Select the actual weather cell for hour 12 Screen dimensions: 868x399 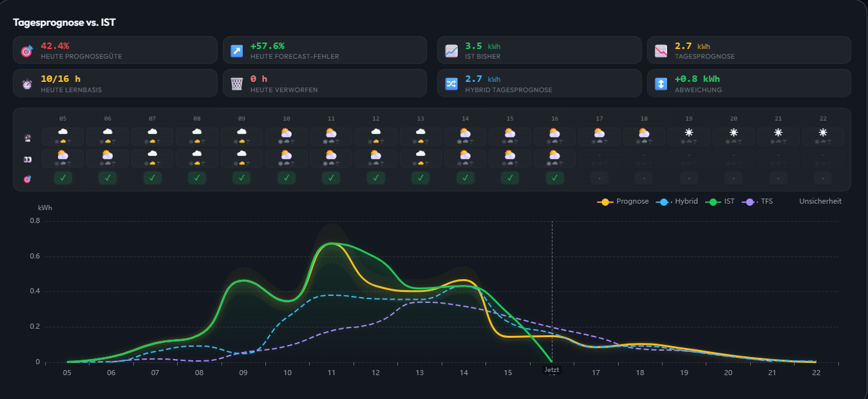click(x=376, y=158)
